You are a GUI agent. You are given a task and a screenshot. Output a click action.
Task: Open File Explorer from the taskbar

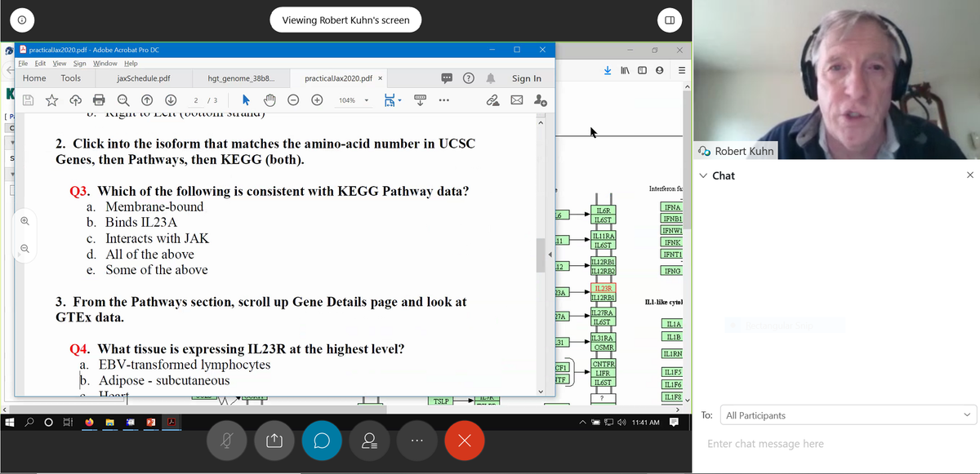[109, 423]
